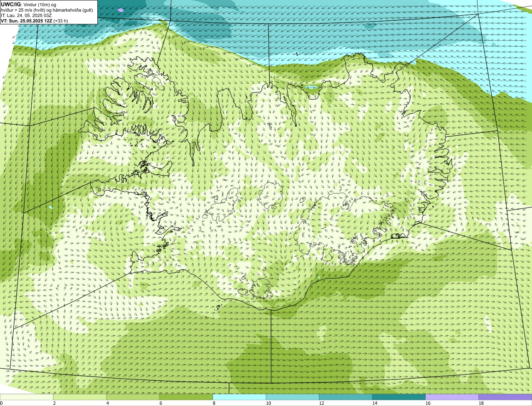Click the "0" label on the color scale
The width and height of the screenshot is (532, 406).
[x=1, y=403]
